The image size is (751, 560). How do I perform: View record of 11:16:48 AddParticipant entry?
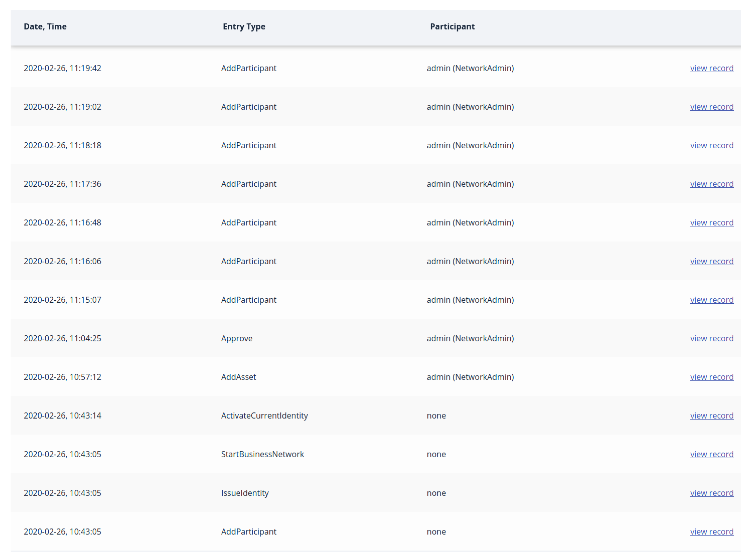(711, 223)
